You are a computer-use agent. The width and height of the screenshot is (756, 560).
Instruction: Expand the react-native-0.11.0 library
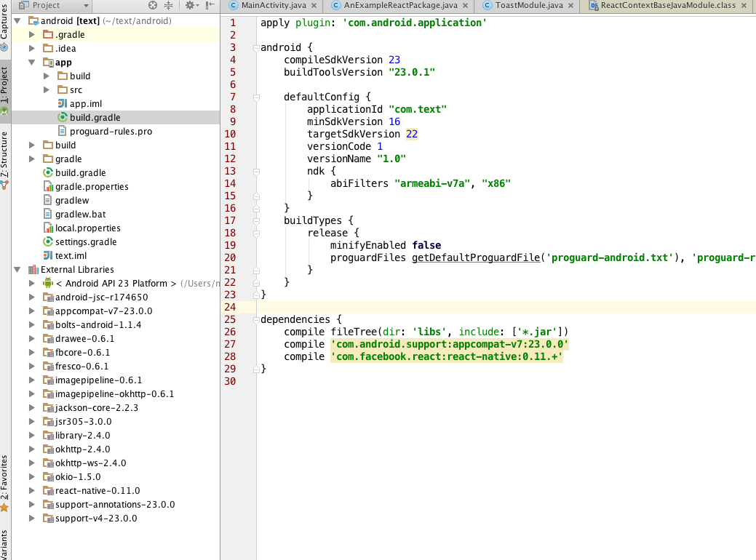tap(32, 491)
